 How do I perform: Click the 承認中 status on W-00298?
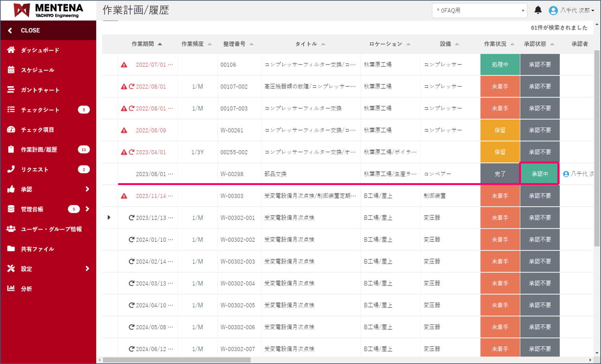tap(539, 174)
